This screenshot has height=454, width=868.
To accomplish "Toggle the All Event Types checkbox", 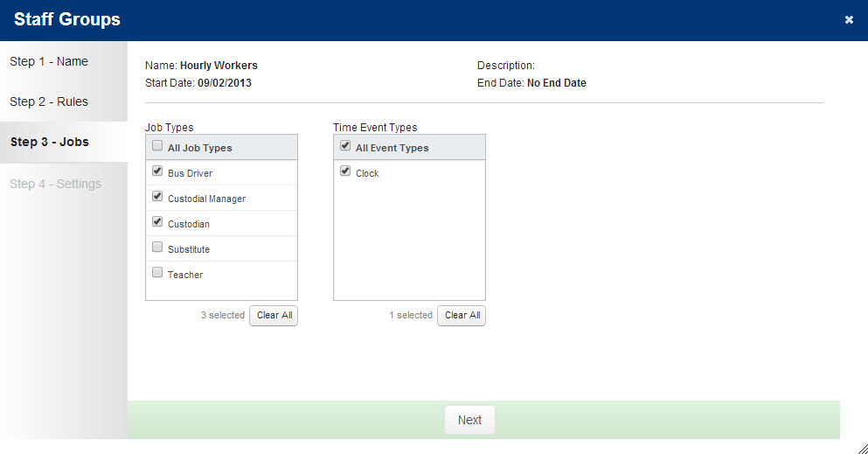I will point(345,145).
